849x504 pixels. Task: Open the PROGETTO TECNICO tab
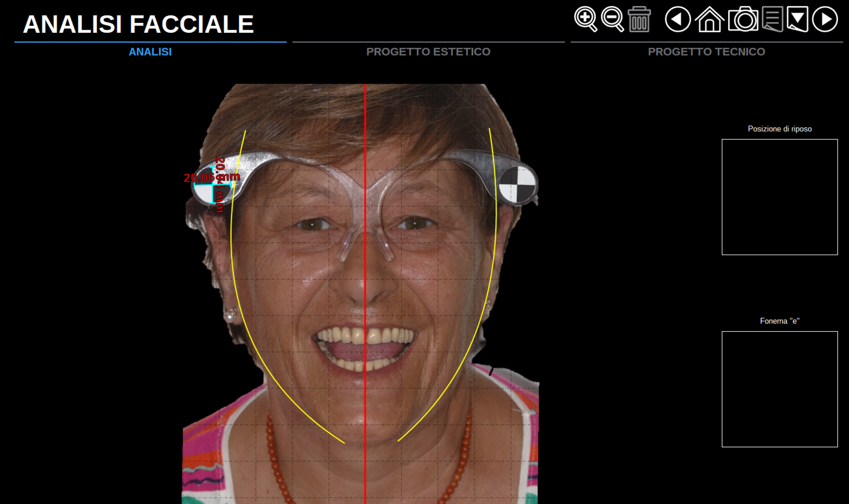pyautogui.click(x=706, y=52)
